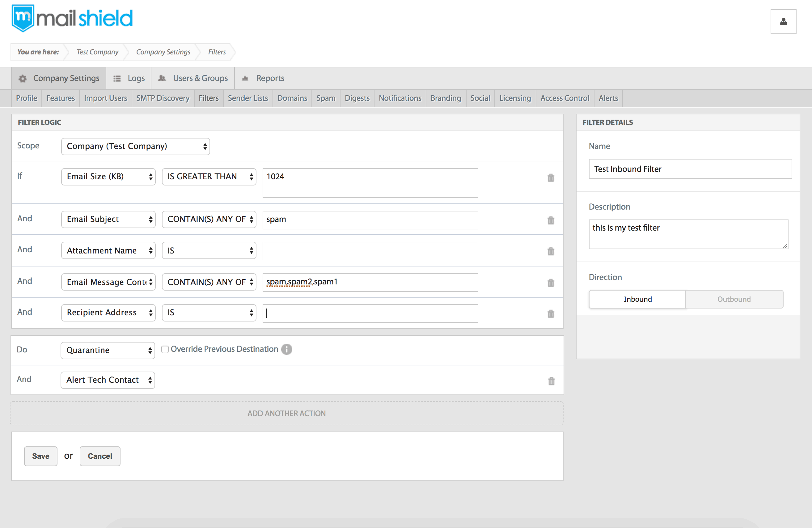Open the Email Size (KB) field dropdown
Screen dimensions: 812x528
coord(108,177)
